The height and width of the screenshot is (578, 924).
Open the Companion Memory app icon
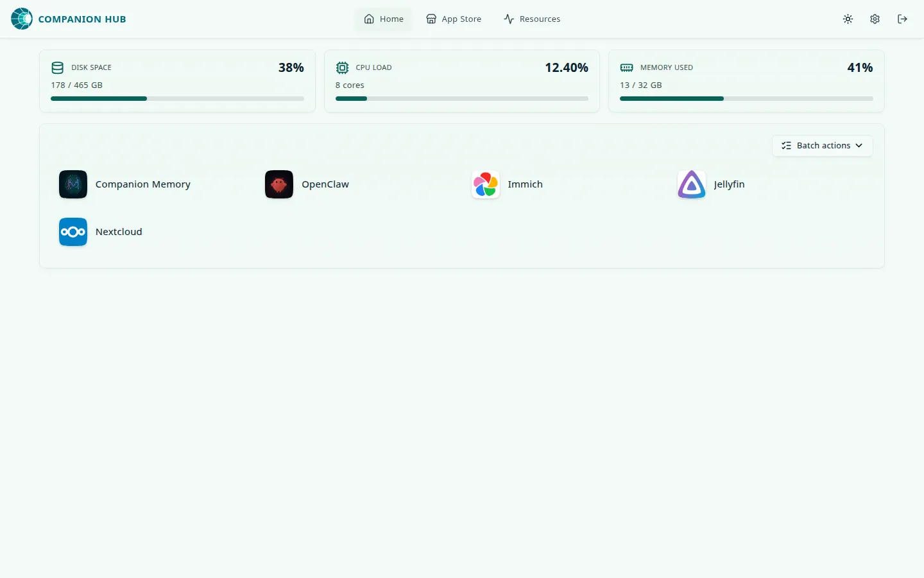click(73, 184)
